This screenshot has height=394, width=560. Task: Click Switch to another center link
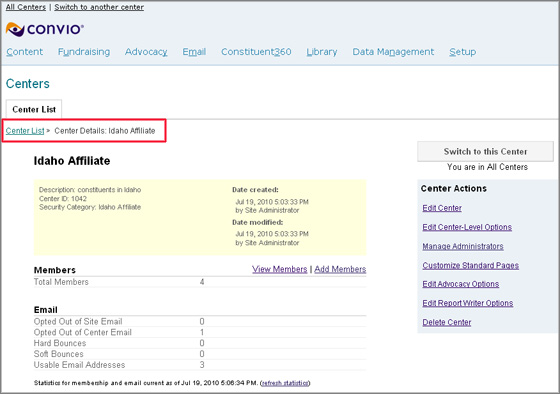pyautogui.click(x=99, y=7)
